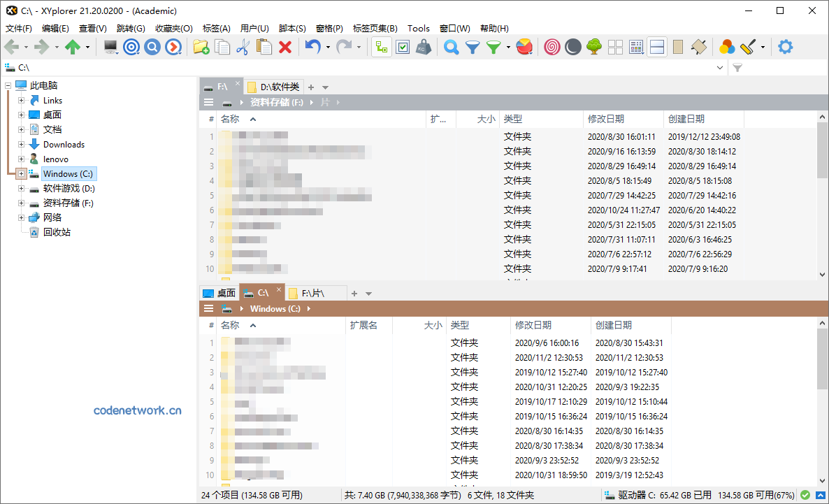This screenshot has width=829, height=504.
Task: Click the red X Delete icon
Action: pos(285,47)
